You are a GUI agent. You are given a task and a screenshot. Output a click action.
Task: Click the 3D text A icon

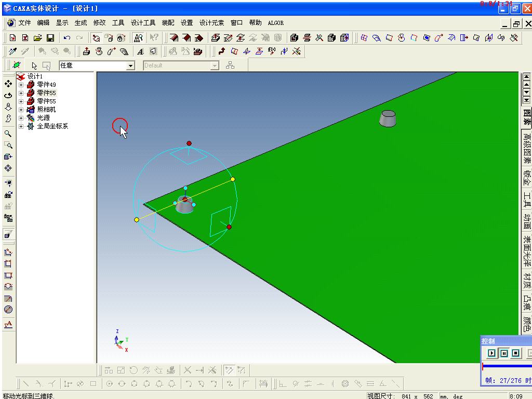click(x=140, y=51)
